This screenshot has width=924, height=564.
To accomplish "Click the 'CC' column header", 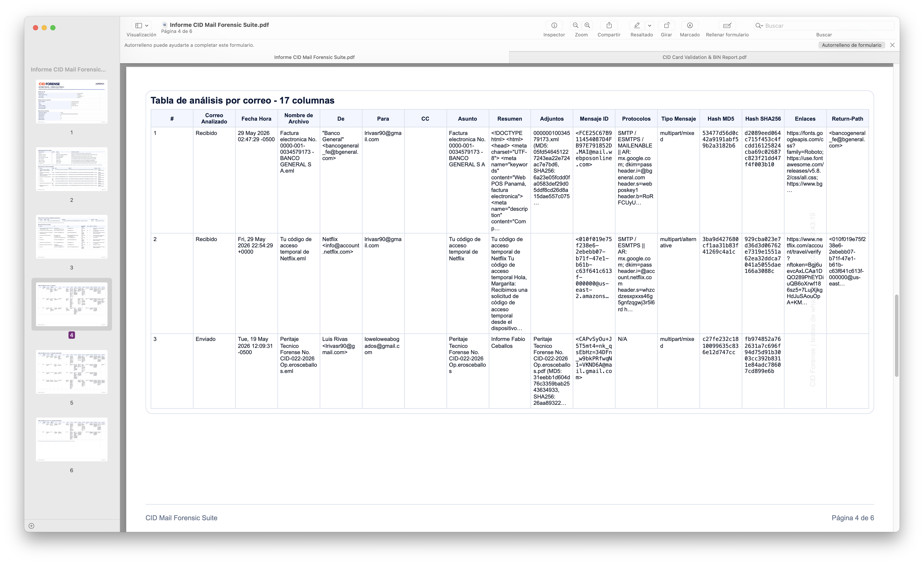I will pyautogui.click(x=425, y=119).
